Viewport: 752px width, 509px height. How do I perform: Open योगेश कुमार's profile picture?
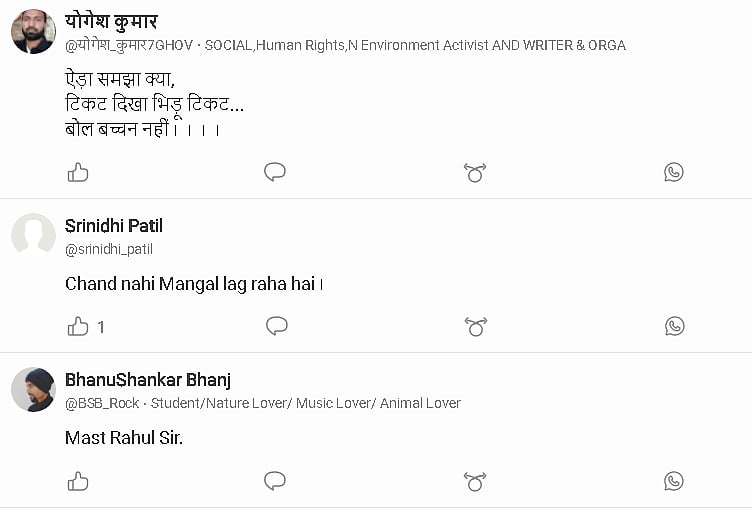[x=33, y=32]
